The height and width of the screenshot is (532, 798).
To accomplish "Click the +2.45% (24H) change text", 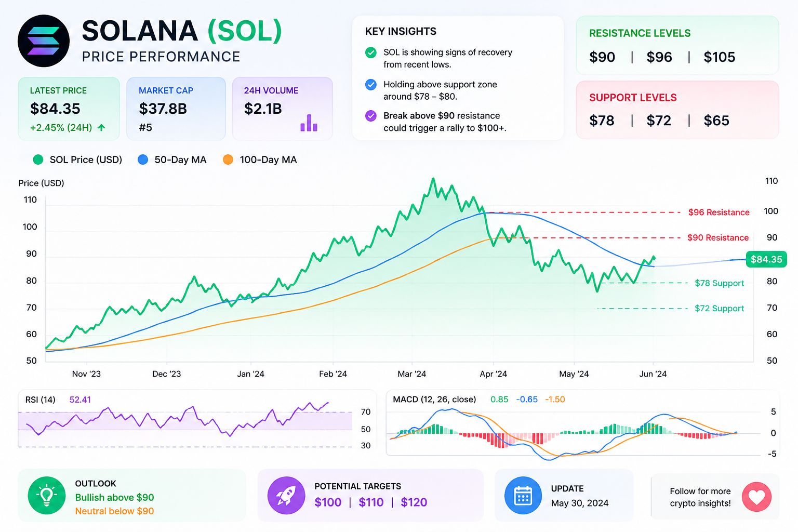I will (61, 127).
